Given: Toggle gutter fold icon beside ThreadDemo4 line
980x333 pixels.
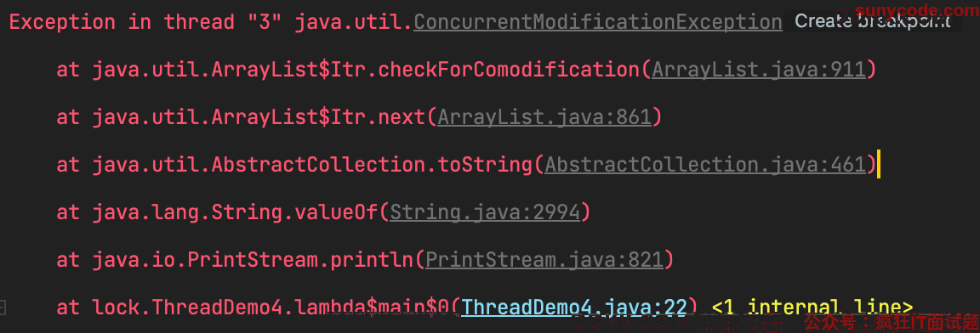Looking at the screenshot, I should click(x=3, y=308).
